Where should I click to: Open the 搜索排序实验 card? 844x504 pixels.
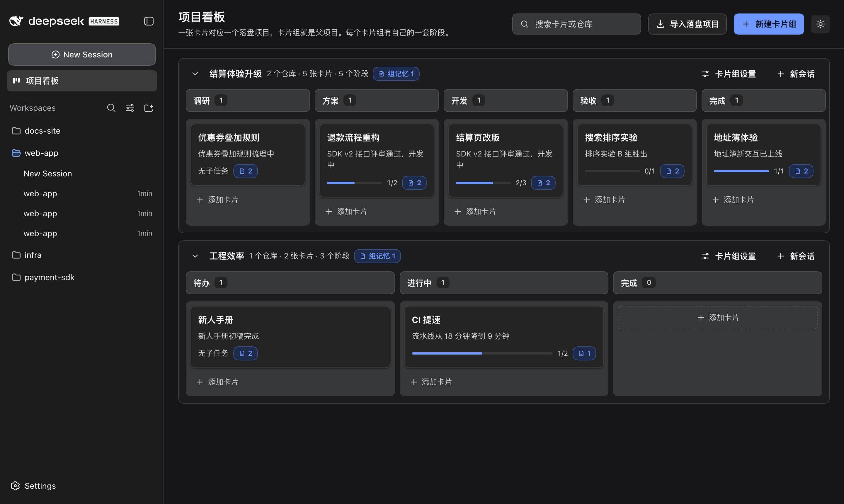(634, 154)
